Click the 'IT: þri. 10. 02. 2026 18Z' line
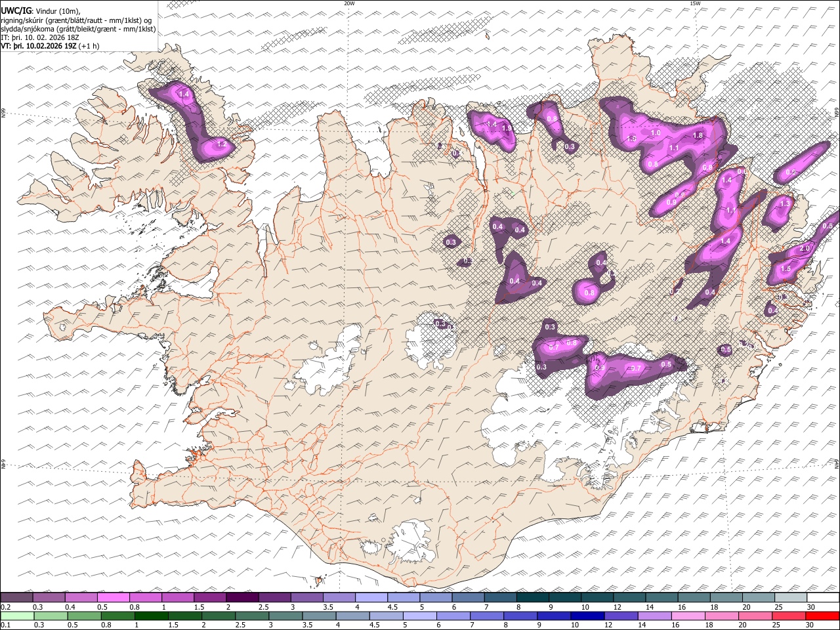The width and height of the screenshot is (840, 630). pyautogui.click(x=40, y=37)
